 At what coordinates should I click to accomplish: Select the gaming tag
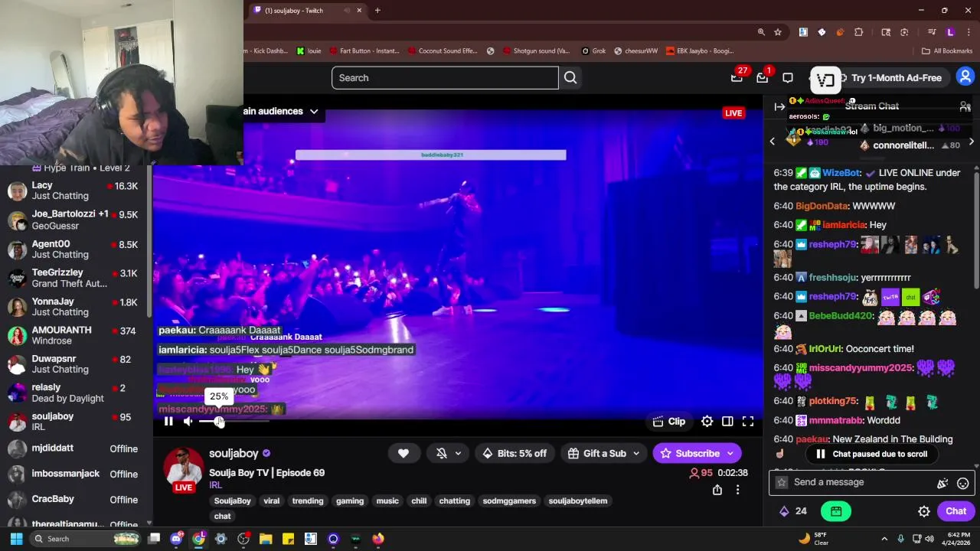(x=350, y=500)
